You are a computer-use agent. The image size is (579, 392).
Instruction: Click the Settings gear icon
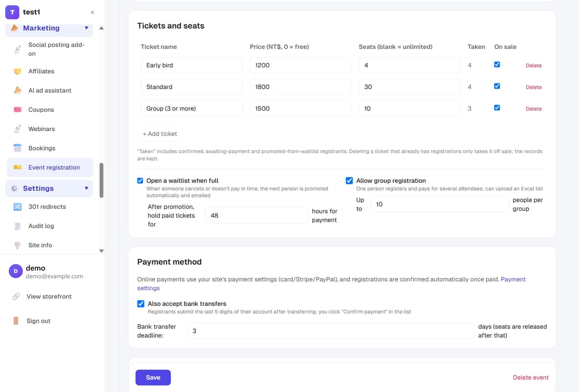(14, 189)
